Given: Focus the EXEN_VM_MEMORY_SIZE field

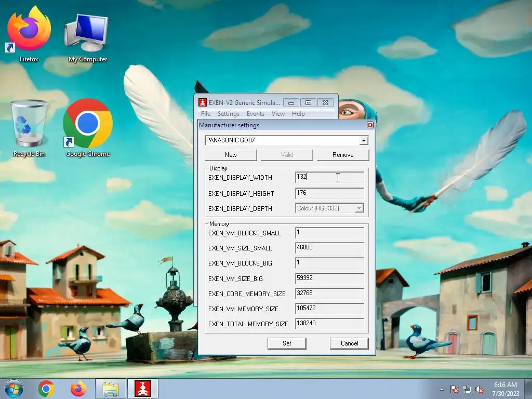Looking at the screenshot, I should pos(329,309).
